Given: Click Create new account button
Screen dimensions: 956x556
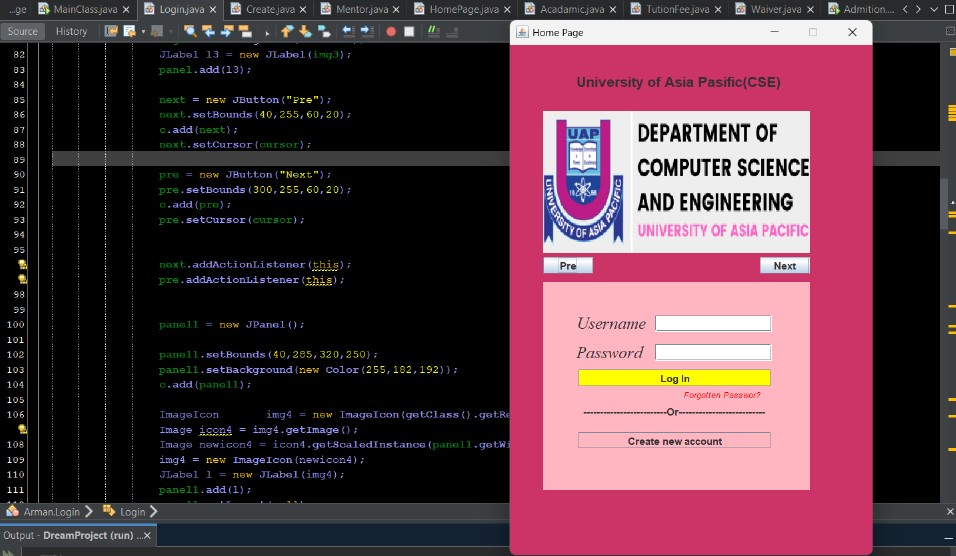Looking at the screenshot, I should pos(674,441).
